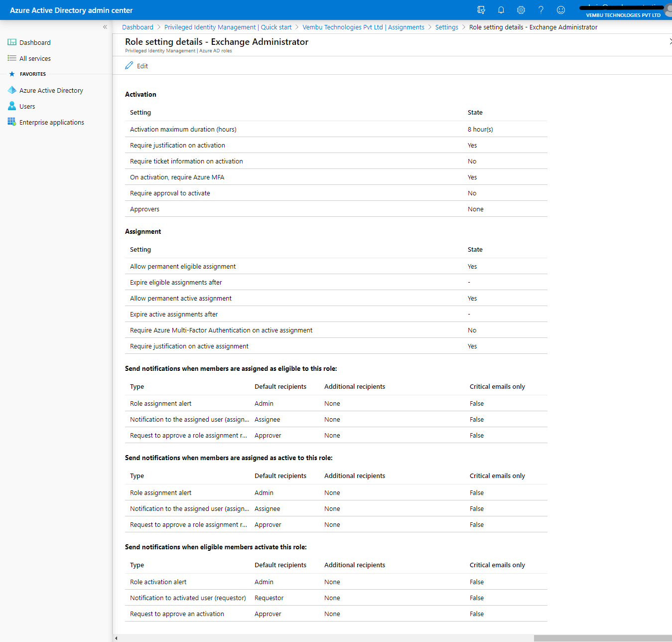Click the "Activation maximum duration (hours)" row

pyautogui.click(x=336, y=129)
